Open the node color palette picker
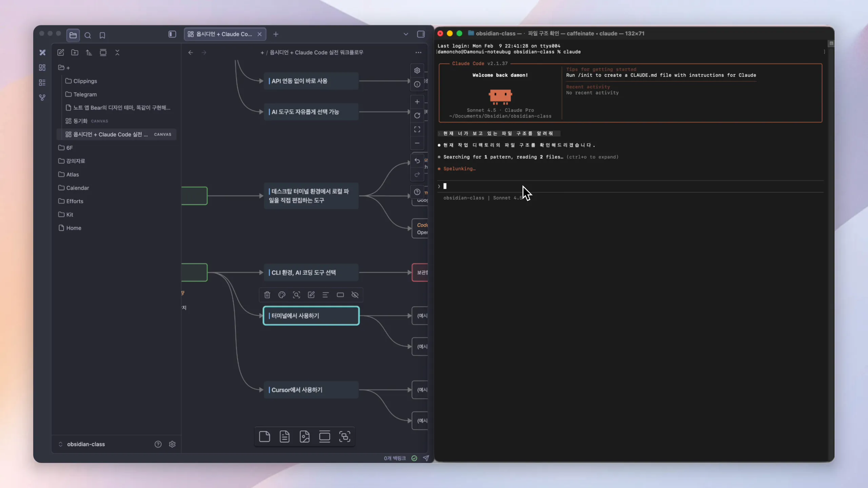The image size is (868, 488). tap(282, 295)
